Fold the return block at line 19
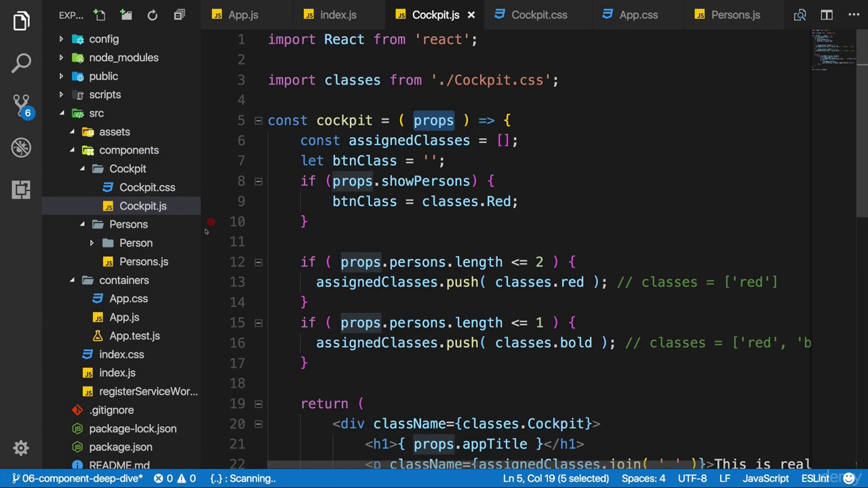Image resolution: width=868 pixels, height=488 pixels. coord(258,404)
